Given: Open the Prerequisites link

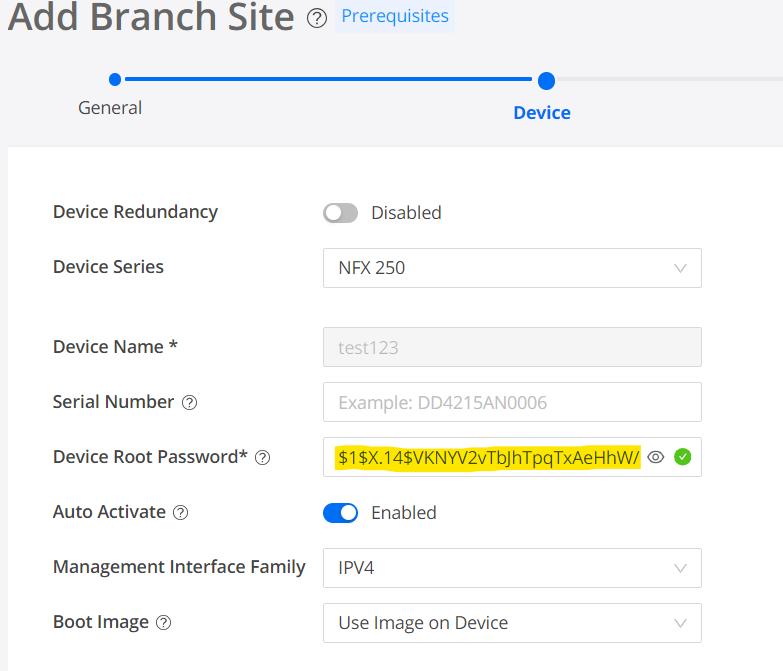Looking at the screenshot, I should (x=395, y=16).
